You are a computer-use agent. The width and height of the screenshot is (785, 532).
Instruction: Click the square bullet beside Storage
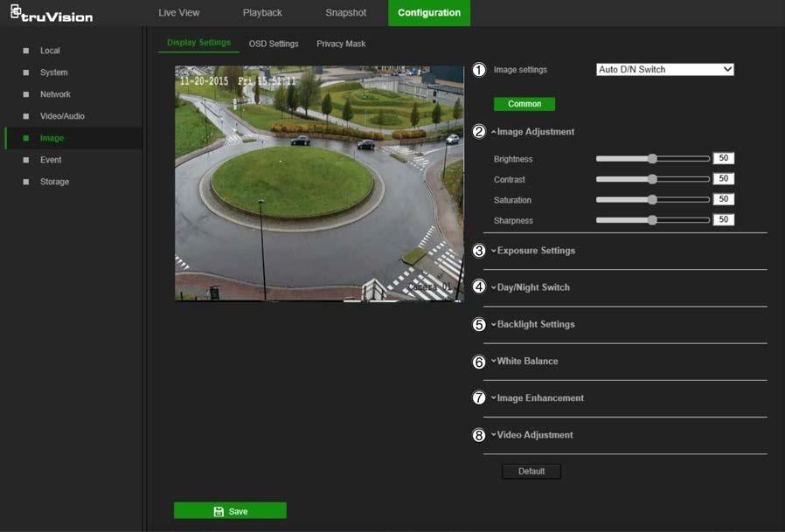pyautogui.click(x=26, y=182)
